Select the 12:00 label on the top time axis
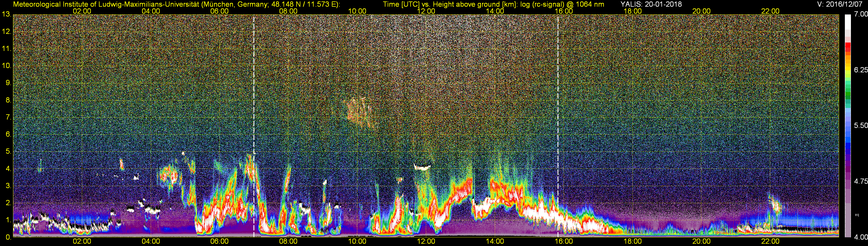The image size is (868, 246). click(x=426, y=11)
